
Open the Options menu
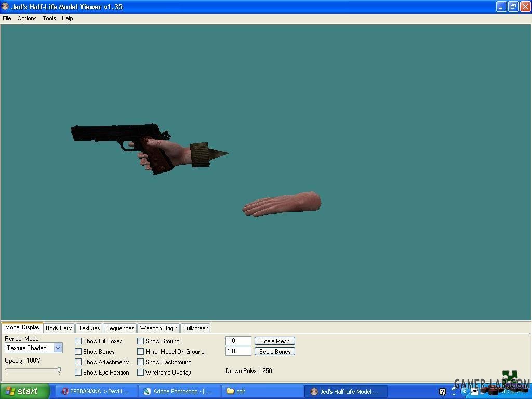pyautogui.click(x=27, y=18)
